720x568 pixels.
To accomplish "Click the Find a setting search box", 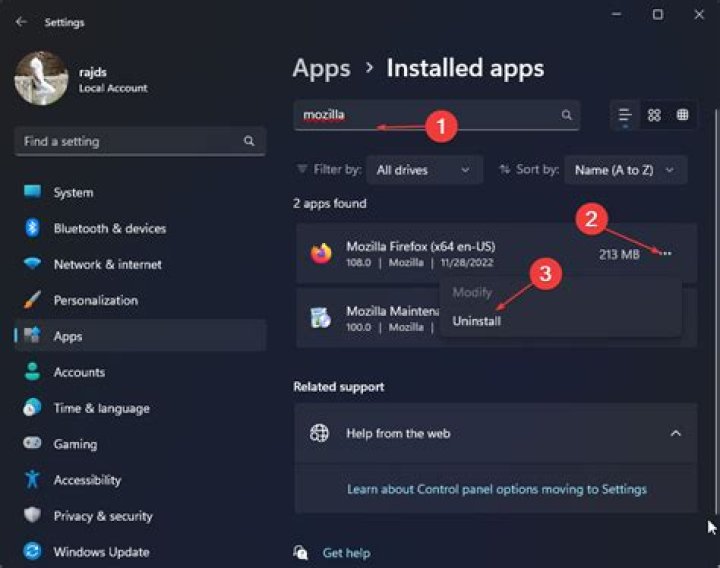I will [140, 141].
